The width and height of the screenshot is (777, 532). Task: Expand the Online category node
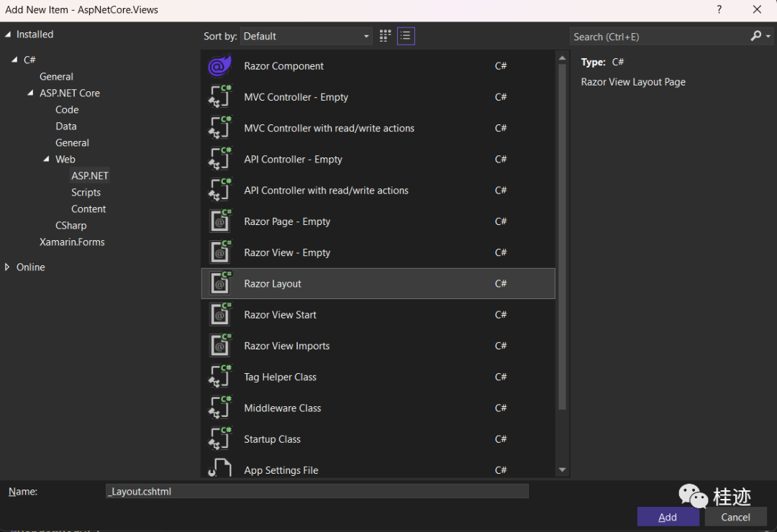(8, 267)
